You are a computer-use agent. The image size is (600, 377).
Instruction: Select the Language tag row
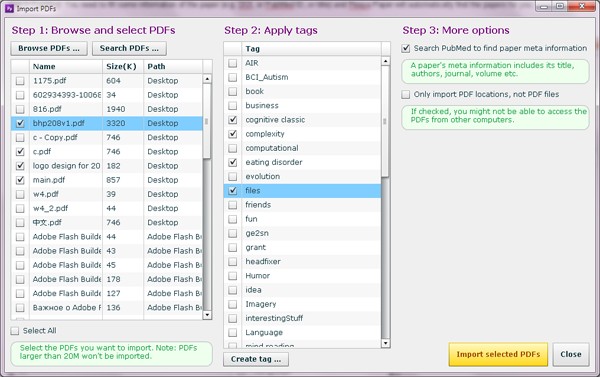[x=302, y=332]
